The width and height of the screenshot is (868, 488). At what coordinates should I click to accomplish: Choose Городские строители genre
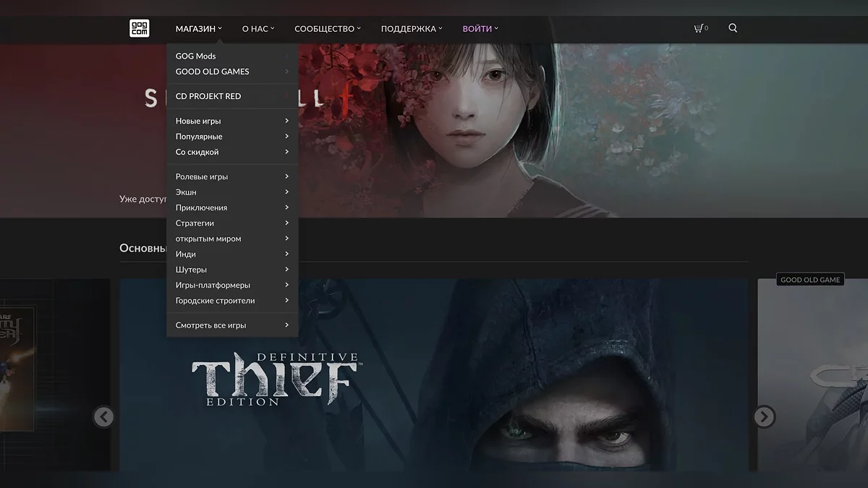[232, 301]
